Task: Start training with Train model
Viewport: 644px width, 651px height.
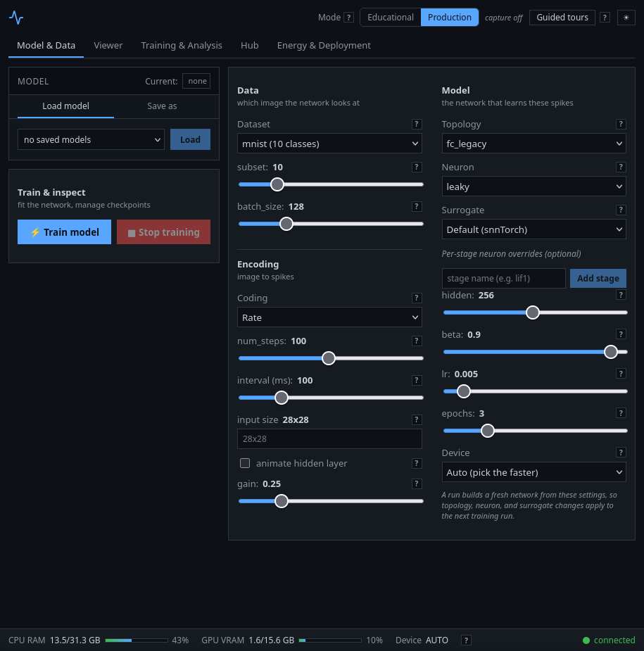Action: [64, 232]
